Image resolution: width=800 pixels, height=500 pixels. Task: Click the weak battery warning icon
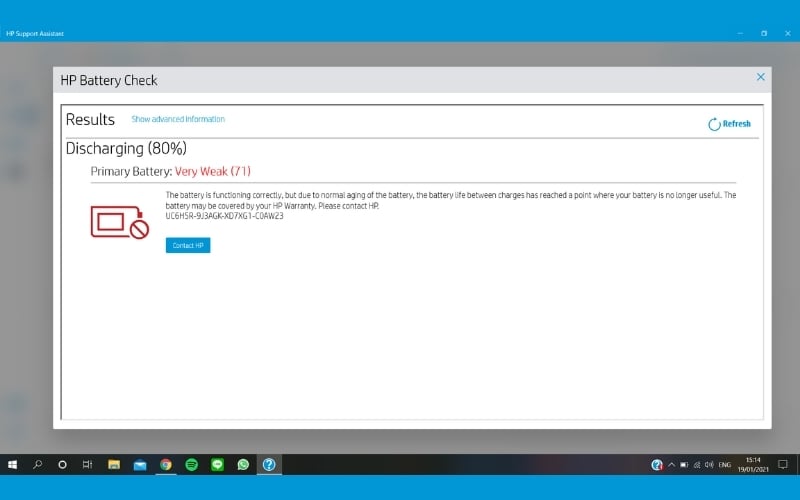(119, 222)
